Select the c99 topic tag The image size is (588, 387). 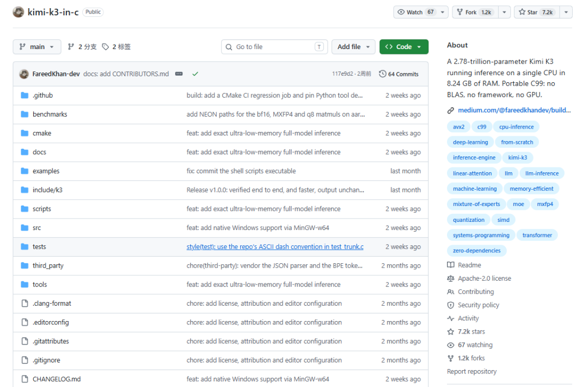pyautogui.click(x=481, y=127)
